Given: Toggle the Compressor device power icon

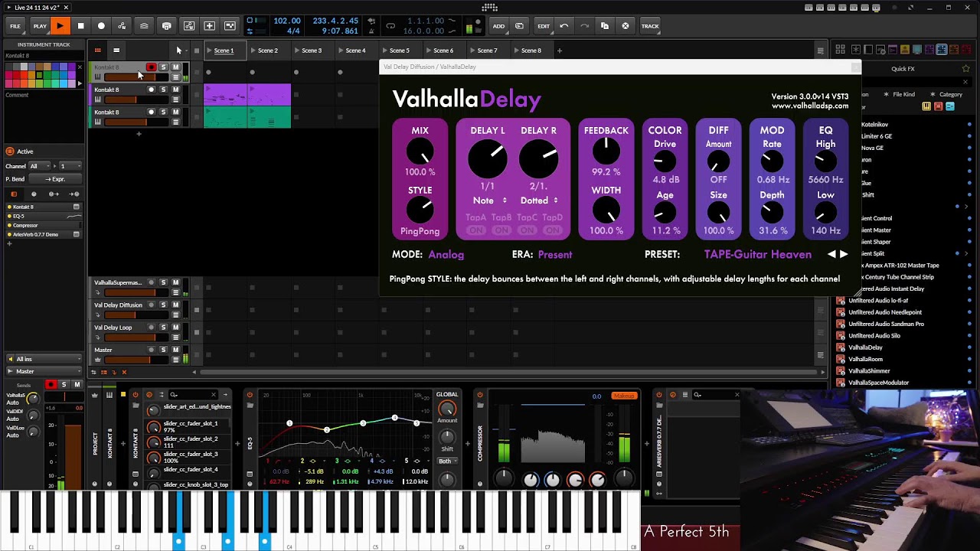Looking at the screenshot, I should 480,395.
